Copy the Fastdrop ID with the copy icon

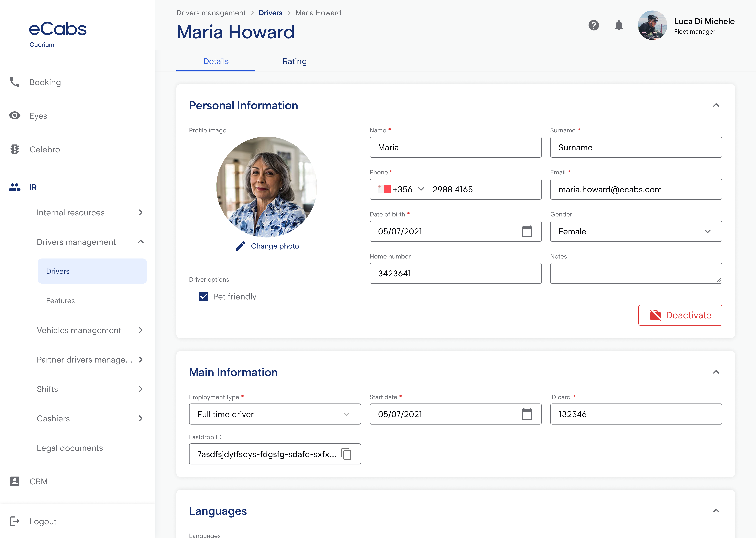(346, 454)
